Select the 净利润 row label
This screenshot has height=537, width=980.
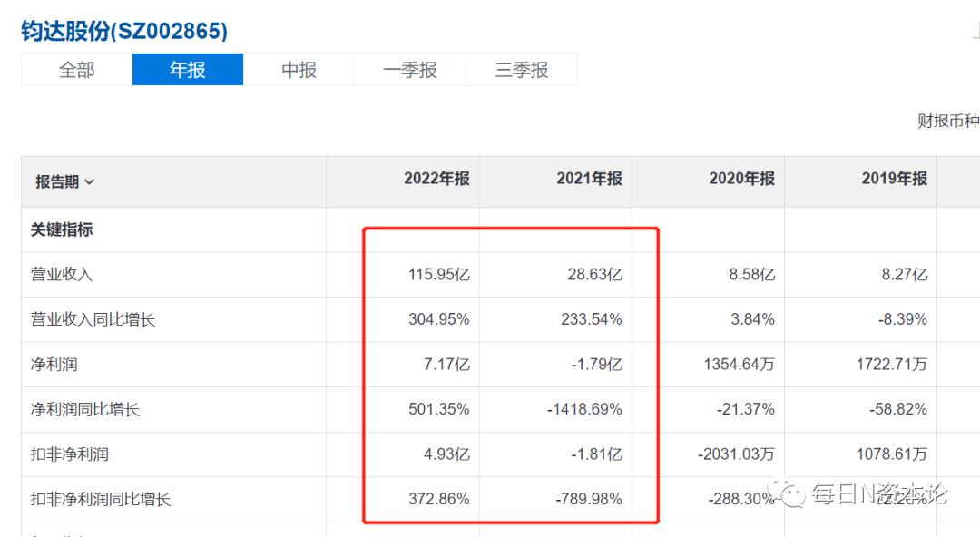pyautogui.click(x=54, y=365)
